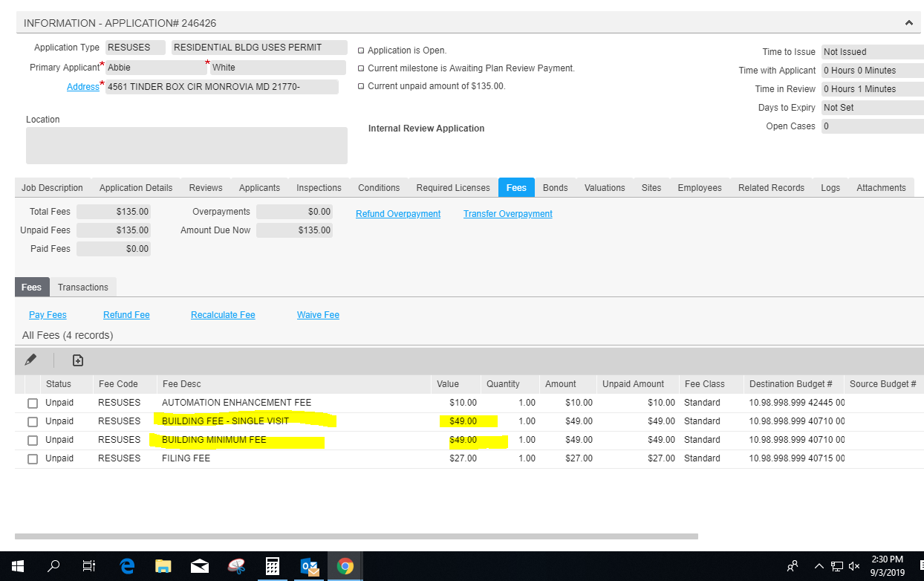This screenshot has width=924, height=581.
Task: Open the Inspections tab
Action: click(319, 188)
